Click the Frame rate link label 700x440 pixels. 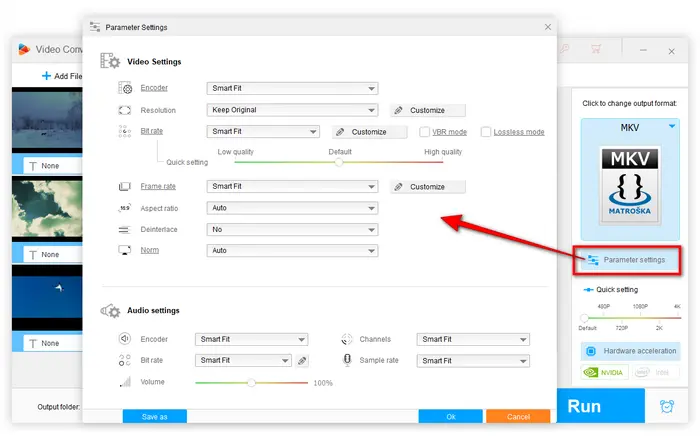(x=158, y=186)
